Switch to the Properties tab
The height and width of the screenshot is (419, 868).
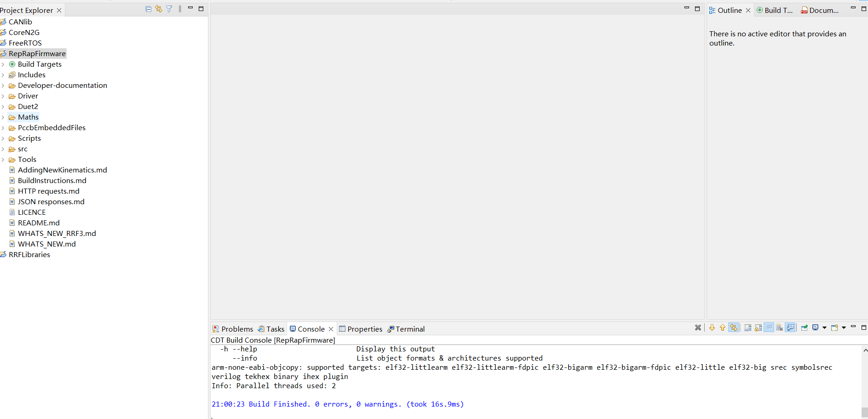[x=361, y=329]
